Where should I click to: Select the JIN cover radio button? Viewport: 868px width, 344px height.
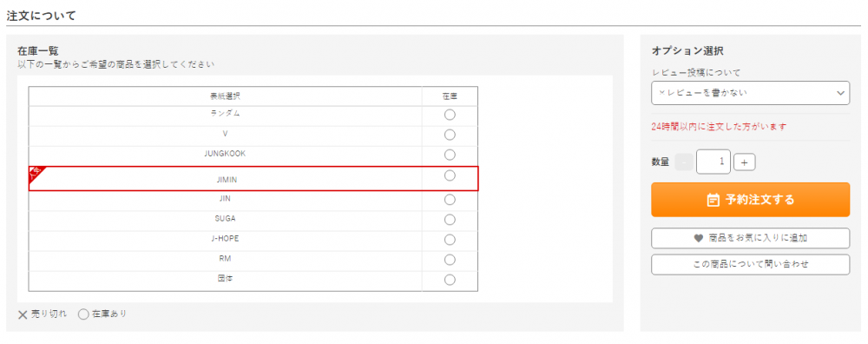coord(450,200)
